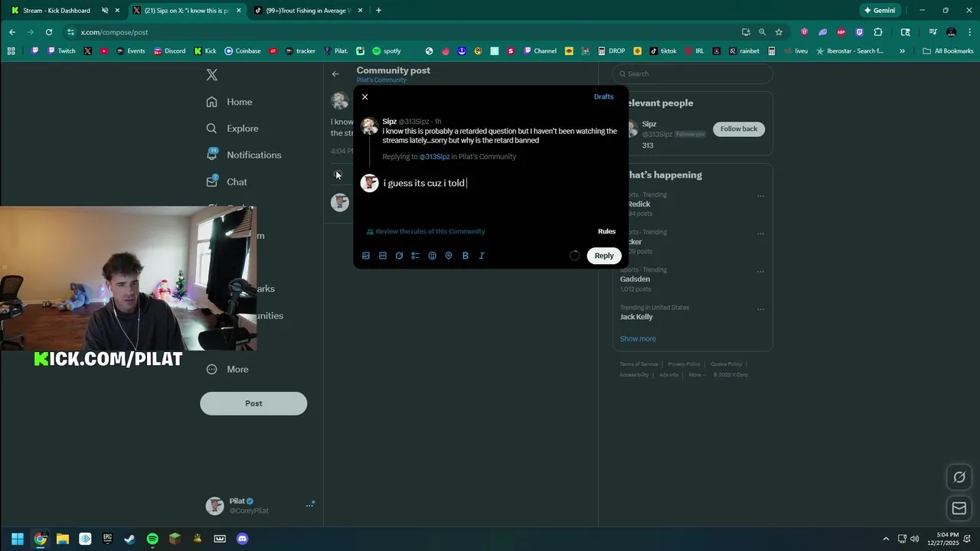Image resolution: width=980 pixels, height=551 pixels.
Task: Open Coinbase bookmark
Action: [243, 51]
